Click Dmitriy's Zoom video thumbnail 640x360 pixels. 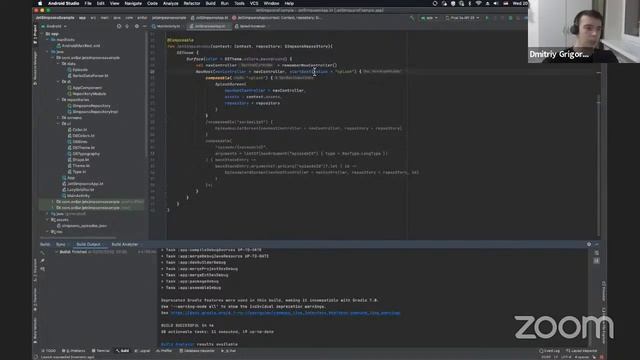584,31
